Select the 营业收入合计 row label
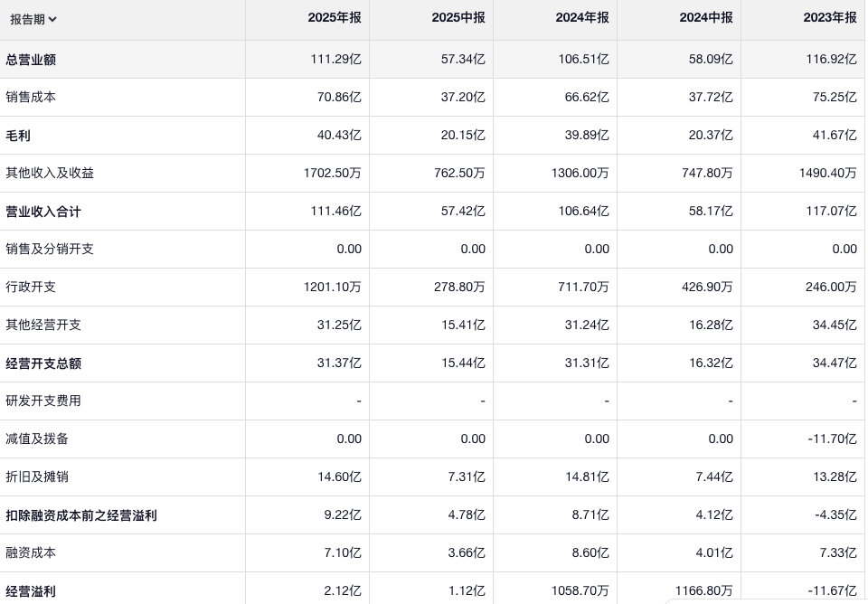Screen dimensions: 868x604 point(43,212)
